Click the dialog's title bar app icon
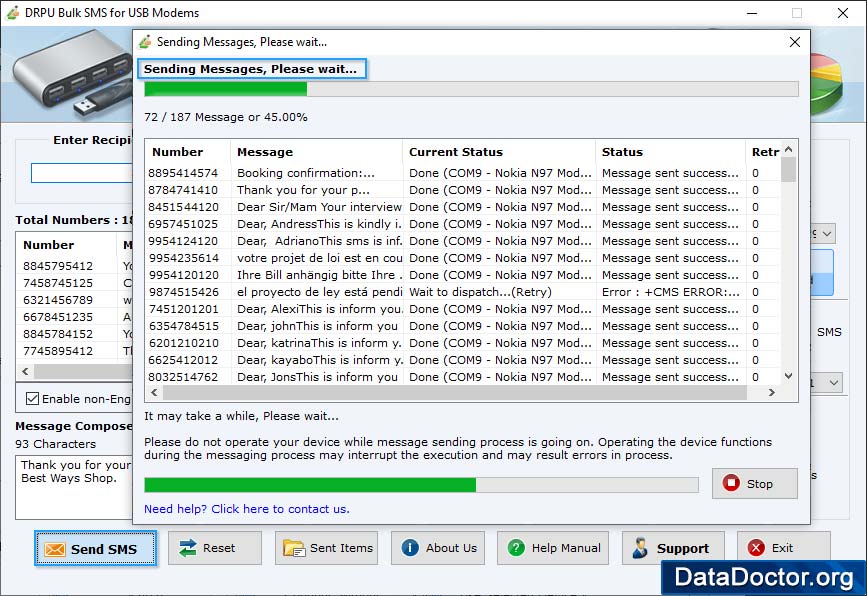Viewport: 867px width, 596px height. point(145,41)
